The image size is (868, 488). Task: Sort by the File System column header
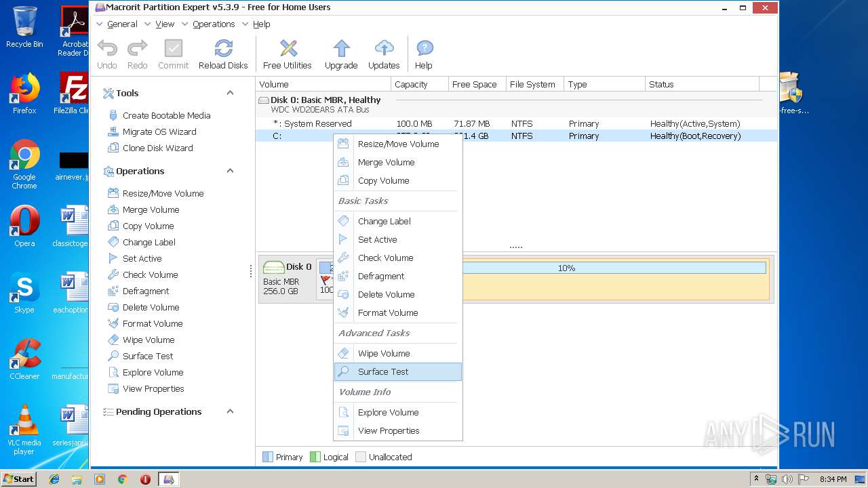pyautogui.click(x=535, y=84)
